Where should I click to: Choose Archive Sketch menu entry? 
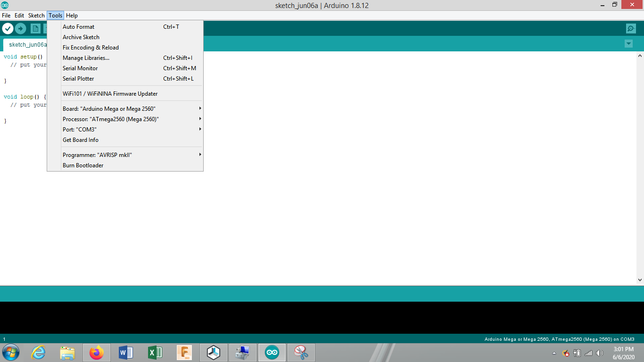(125, 37)
